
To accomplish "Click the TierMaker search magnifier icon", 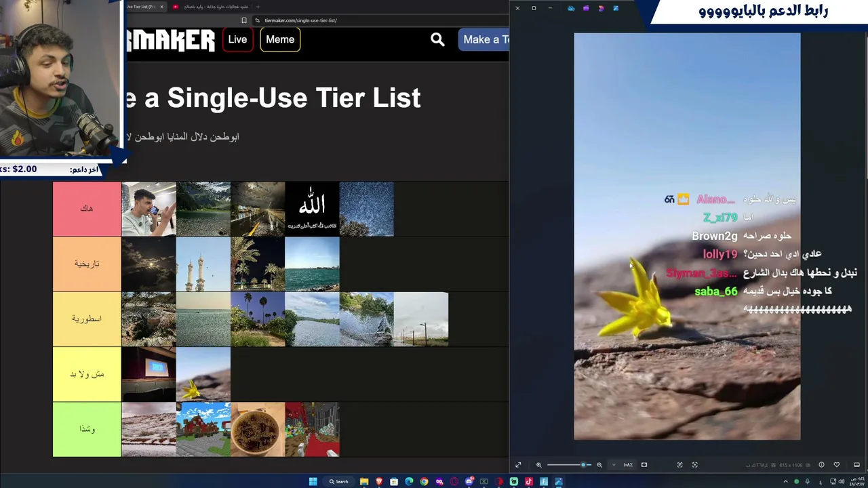I will [x=437, y=40].
